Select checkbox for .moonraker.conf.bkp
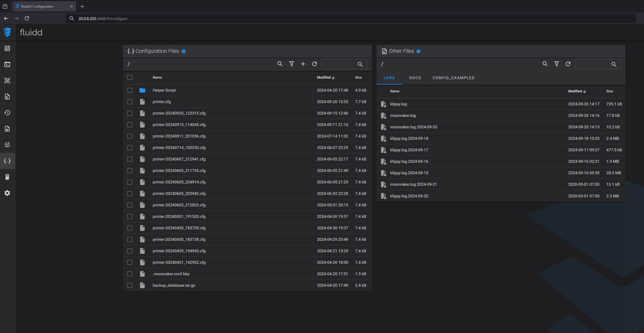This screenshot has width=644, height=333. click(x=130, y=274)
